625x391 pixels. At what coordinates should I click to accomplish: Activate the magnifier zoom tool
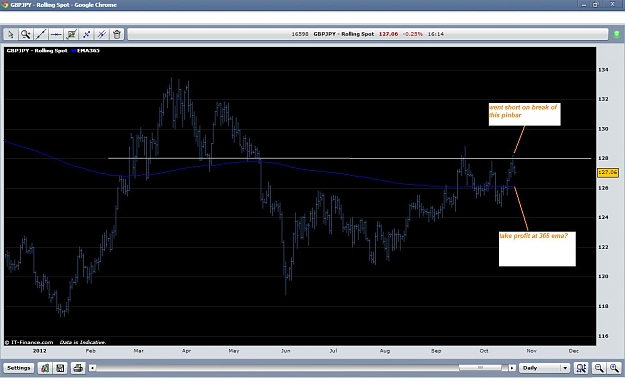(26, 34)
